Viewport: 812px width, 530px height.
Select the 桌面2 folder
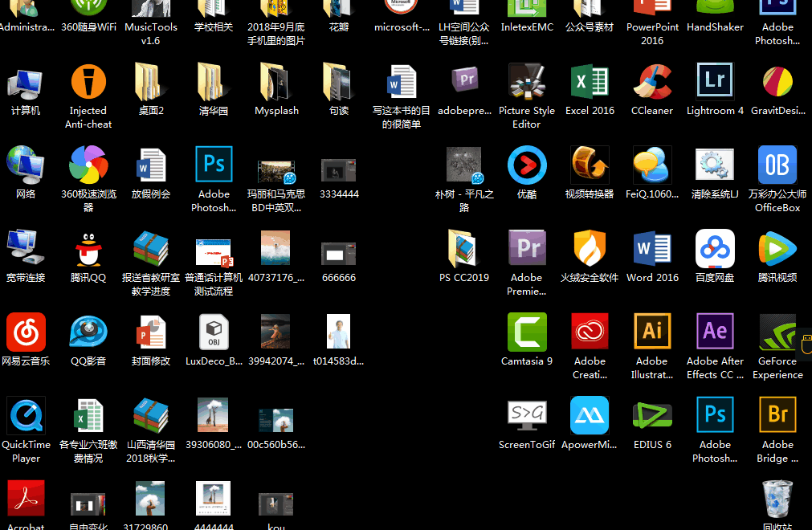(x=151, y=82)
